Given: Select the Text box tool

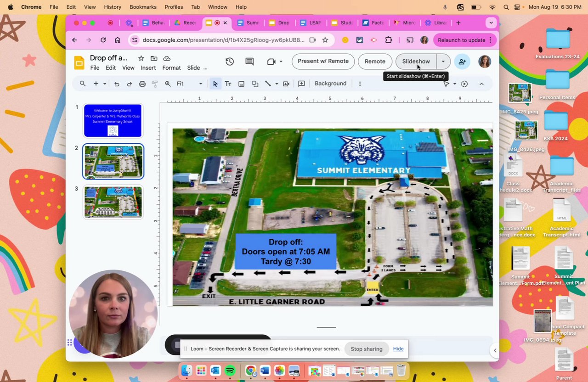Looking at the screenshot, I should 228,84.
